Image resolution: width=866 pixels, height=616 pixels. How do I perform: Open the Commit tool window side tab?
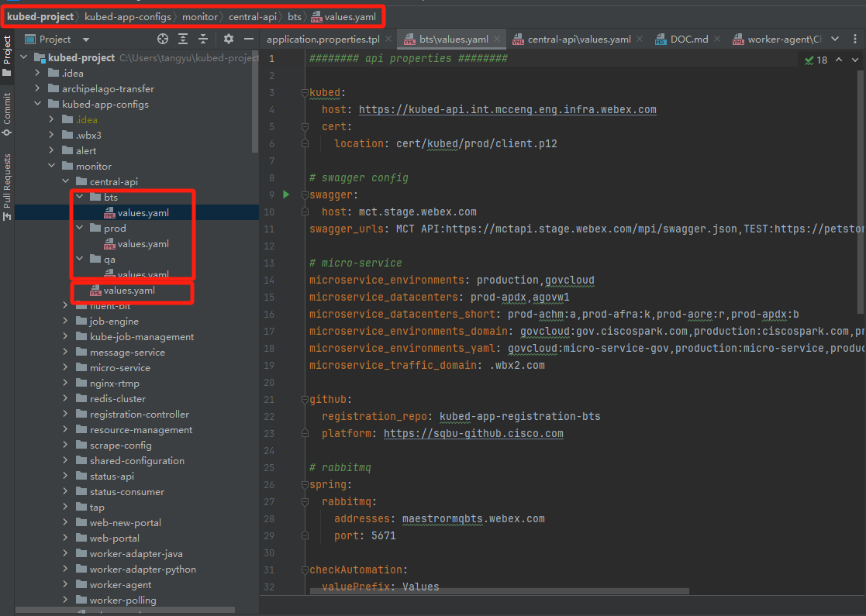click(x=7, y=114)
